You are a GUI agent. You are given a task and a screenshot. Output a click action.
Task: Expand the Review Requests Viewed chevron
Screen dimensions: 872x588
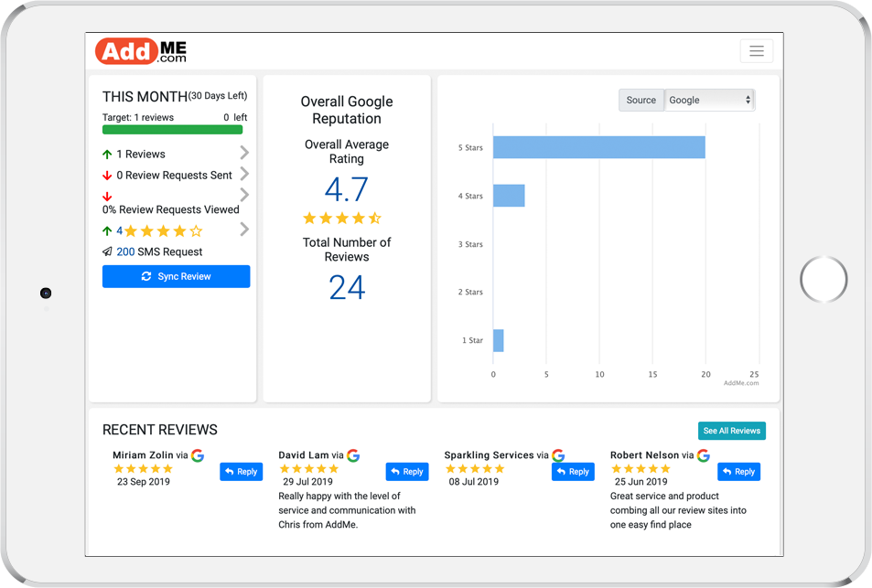point(244,195)
